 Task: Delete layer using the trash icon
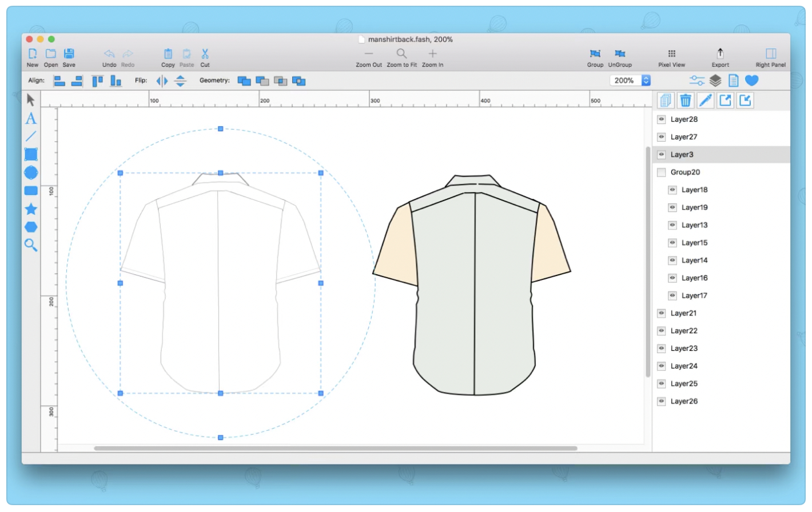[686, 101]
